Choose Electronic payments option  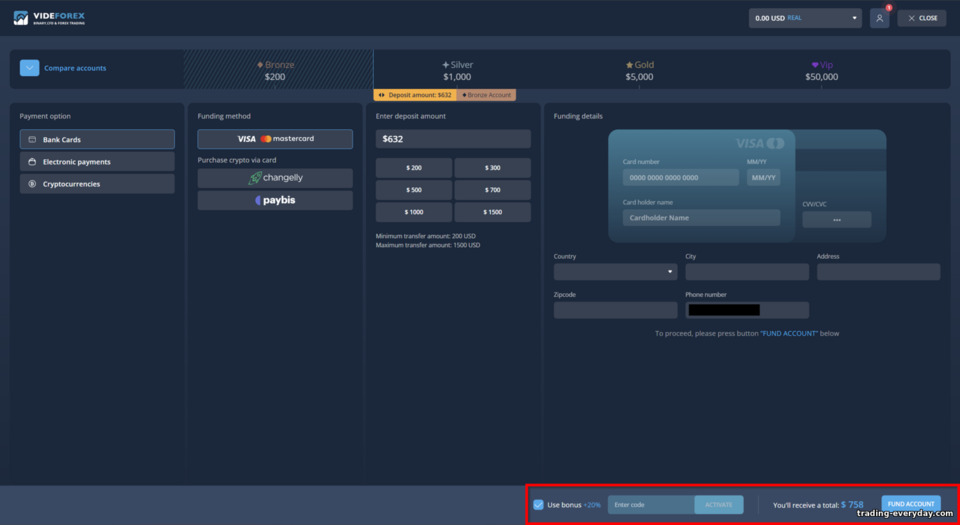(x=97, y=162)
